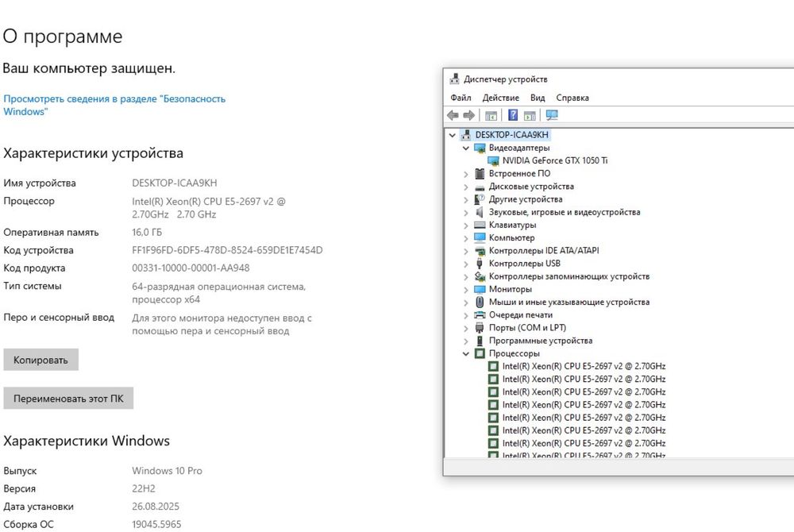Image resolution: width=794 pixels, height=532 pixels.
Task: Open Help via the blue question-mark icon
Action: [x=513, y=115]
